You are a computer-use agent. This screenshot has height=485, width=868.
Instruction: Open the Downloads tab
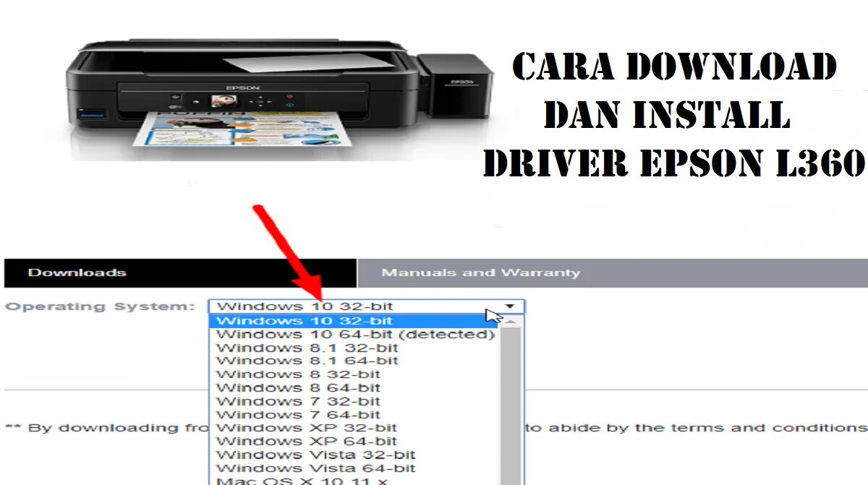point(179,272)
